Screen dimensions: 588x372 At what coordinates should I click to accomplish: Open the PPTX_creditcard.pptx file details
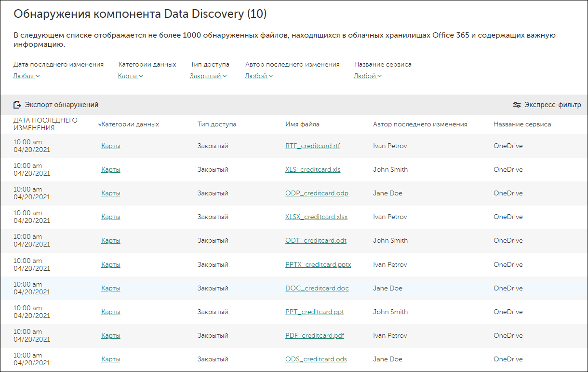click(x=318, y=265)
